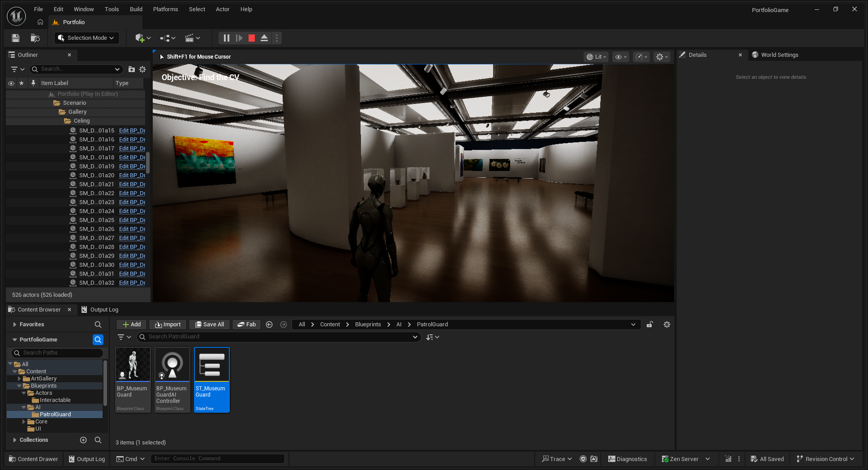This screenshot has height=470, width=868.
Task: Toggle search in the PortfolioGame sources panel
Action: point(98,340)
